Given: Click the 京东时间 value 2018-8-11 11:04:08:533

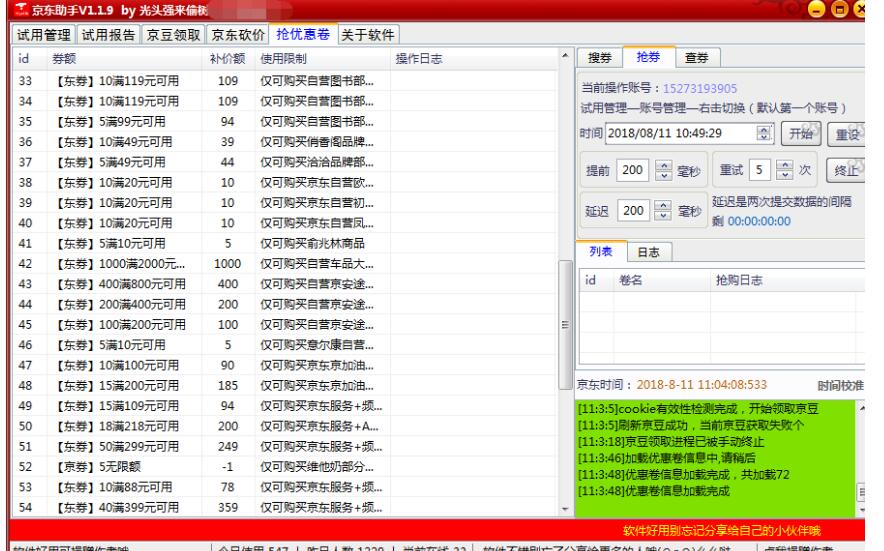Looking at the screenshot, I should pyautogui.click(x=701, y=385).
